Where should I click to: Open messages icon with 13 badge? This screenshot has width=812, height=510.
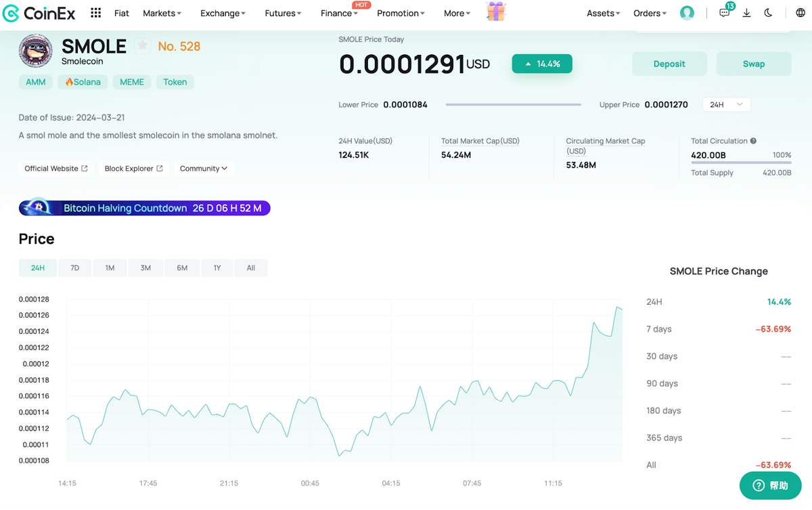725,12
